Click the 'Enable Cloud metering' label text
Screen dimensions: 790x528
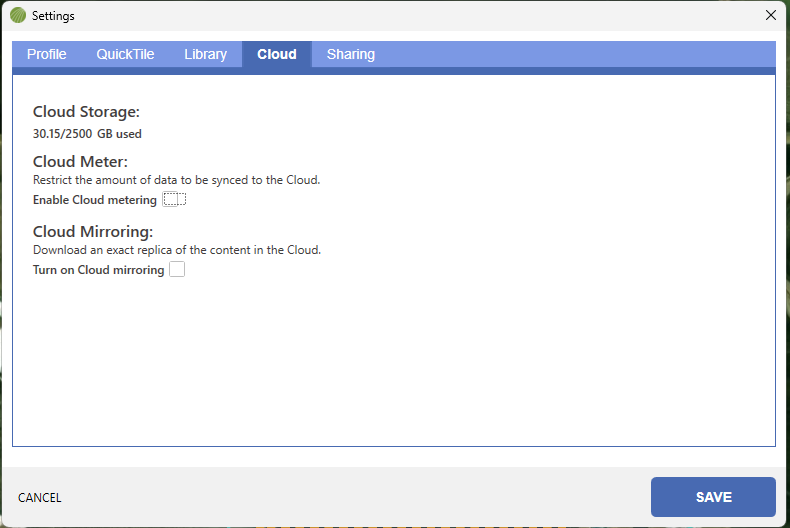(95, 200)
